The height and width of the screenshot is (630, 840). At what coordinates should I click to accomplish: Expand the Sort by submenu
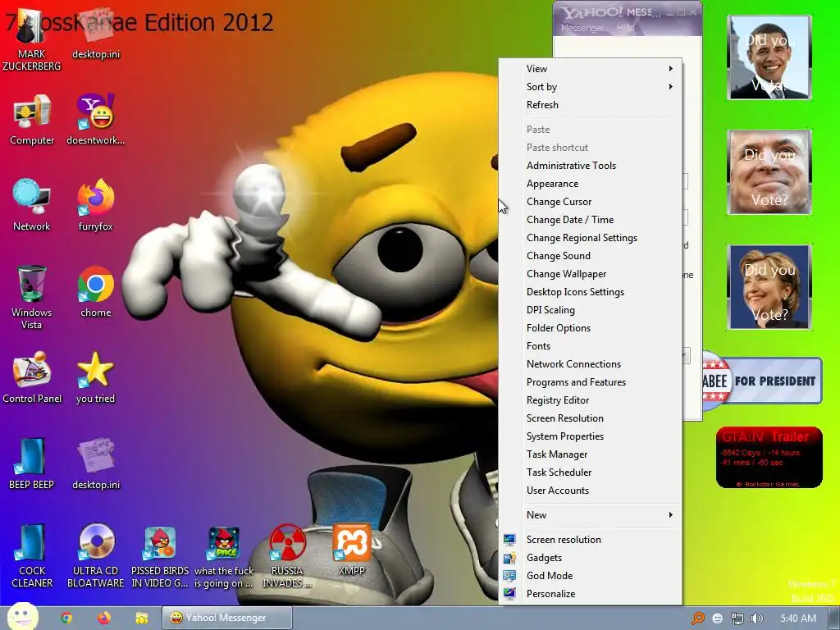point(591,87)
